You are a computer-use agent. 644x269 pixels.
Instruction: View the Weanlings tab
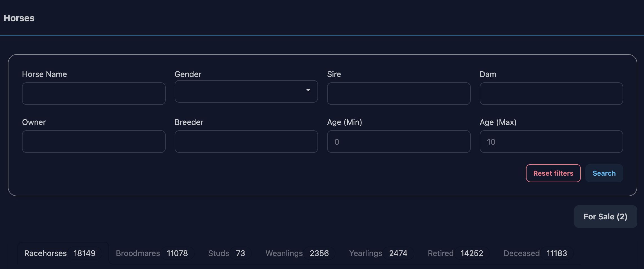[x=297, y=253]
